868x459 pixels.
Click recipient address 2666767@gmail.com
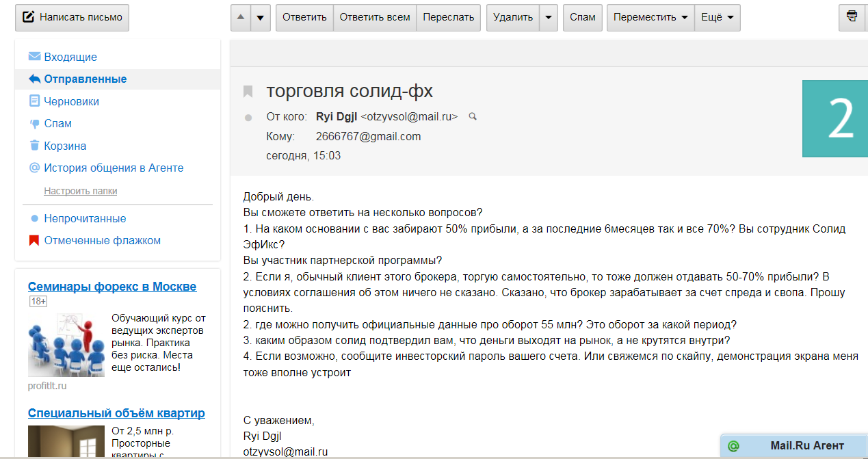[368, 136]
